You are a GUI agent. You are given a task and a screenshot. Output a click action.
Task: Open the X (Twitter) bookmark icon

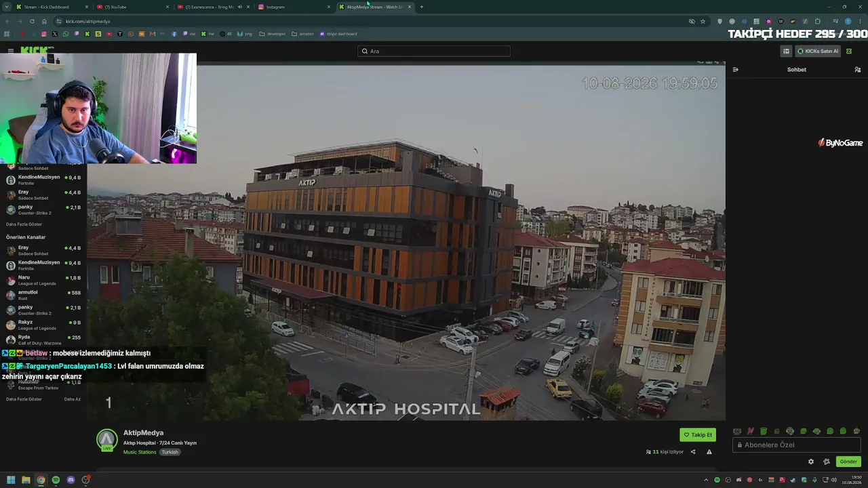(55, 34)
